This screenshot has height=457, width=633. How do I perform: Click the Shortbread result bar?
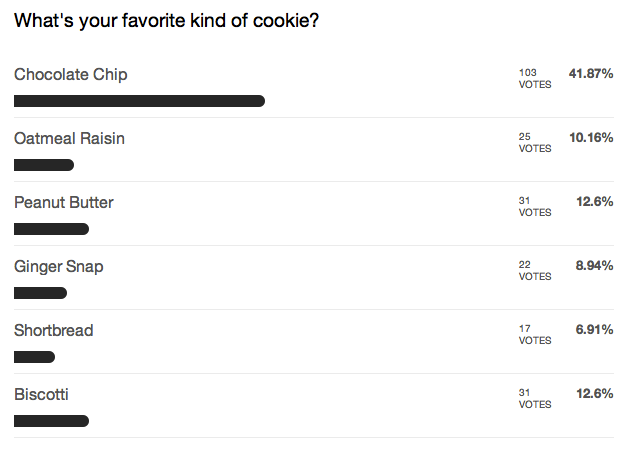(34, 357)
